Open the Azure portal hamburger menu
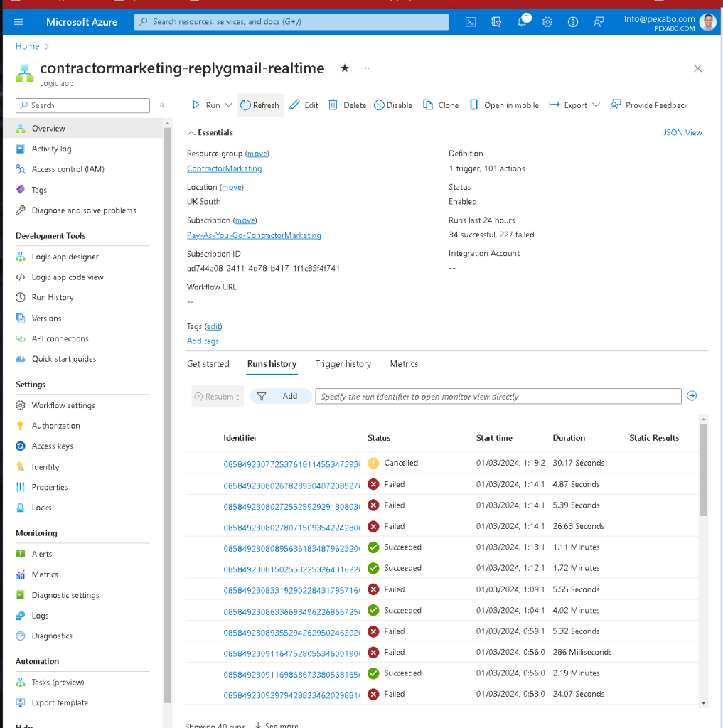Screen dimensions: 723x728 [x=18, y=22]
